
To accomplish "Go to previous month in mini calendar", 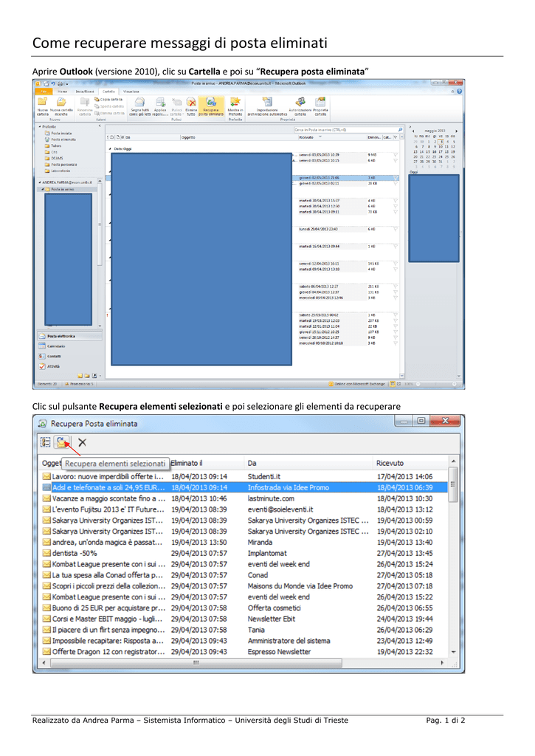I will coord(413,131).
